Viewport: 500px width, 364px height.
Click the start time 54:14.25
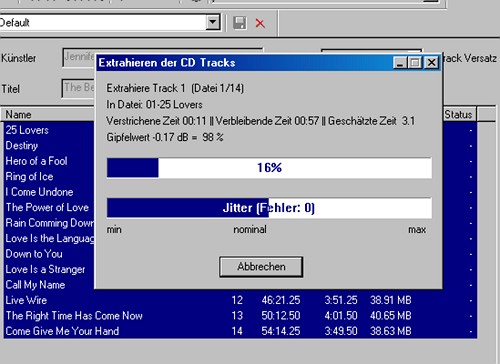pyautogui.click(x=281, y=331)
